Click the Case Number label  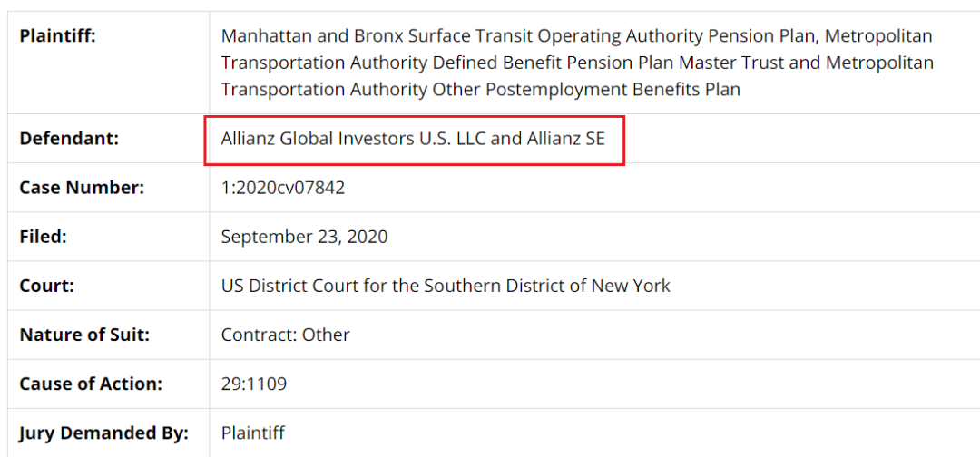[x=82, y=188]
